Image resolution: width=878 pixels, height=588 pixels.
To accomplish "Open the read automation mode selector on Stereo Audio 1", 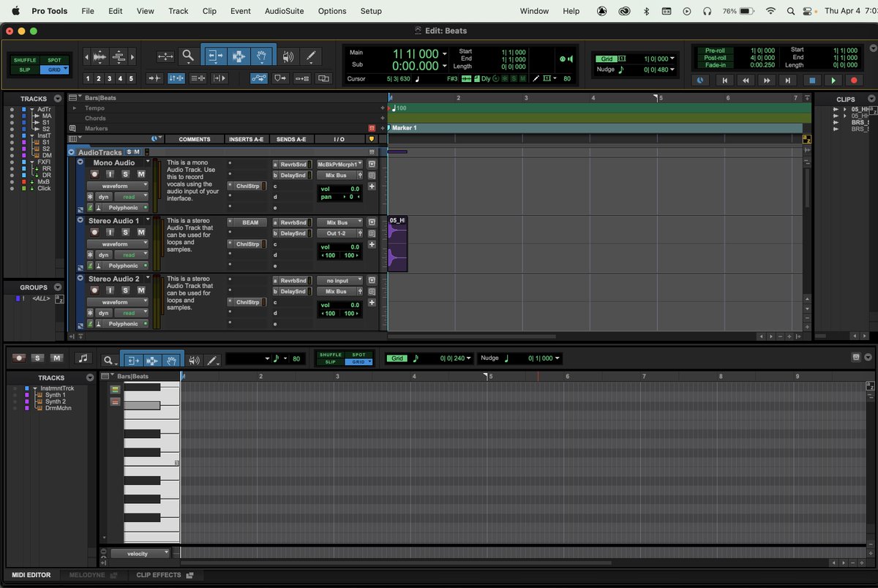I will coord(131,255).
